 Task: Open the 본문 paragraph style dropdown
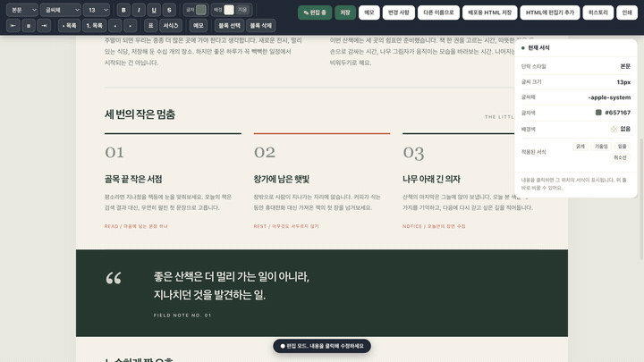tap(22, 10)
